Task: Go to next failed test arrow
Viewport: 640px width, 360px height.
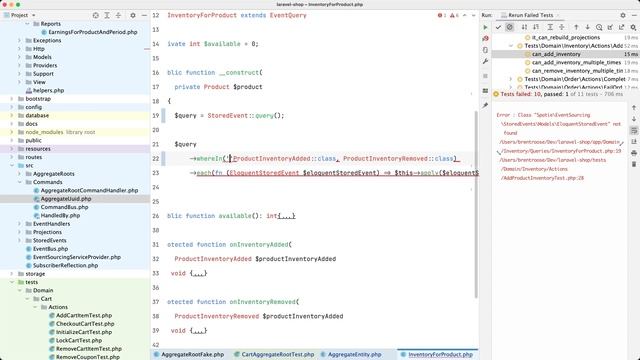Action: [588, 27]
